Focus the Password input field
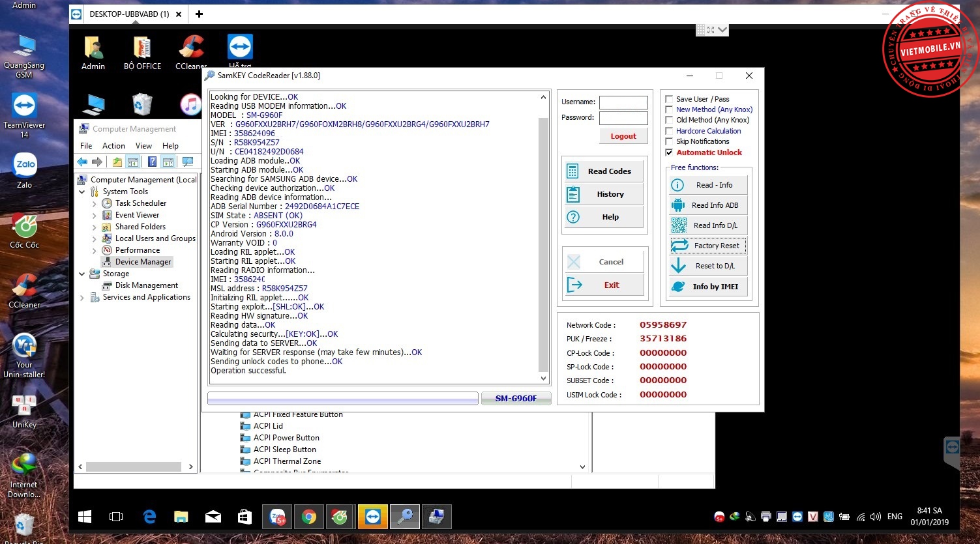The width and height of the screenshot is (980, 544). 623,118
